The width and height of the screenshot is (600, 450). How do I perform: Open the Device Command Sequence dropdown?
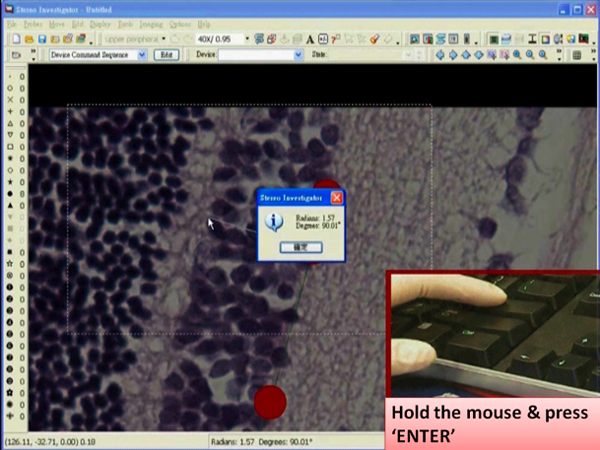141,55
